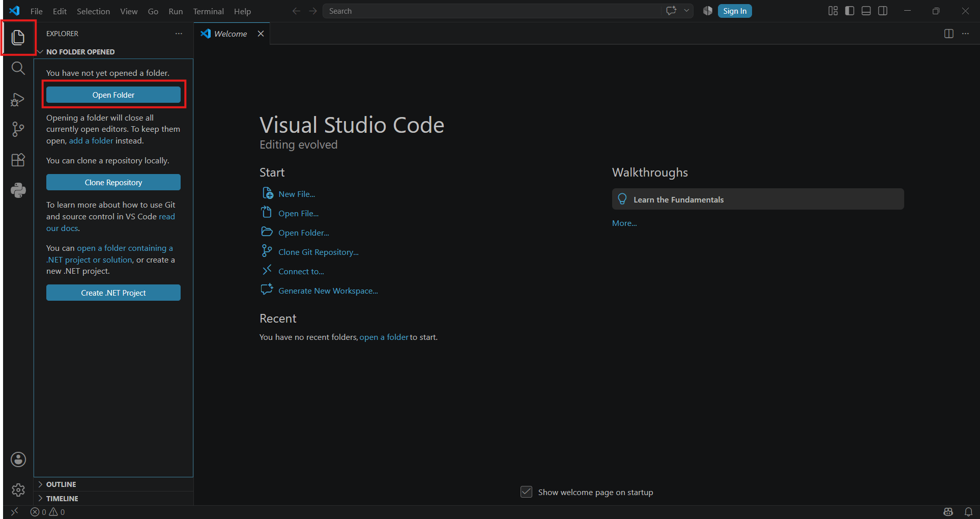Image resolution: width=980 pixels, height=519 pixels.
Task: Open Run and Debug view
Action: tap(18, 99)
